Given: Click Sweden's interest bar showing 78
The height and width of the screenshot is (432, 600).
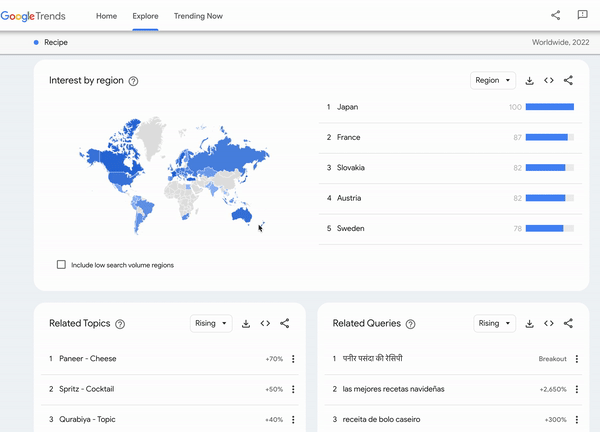Looking at the screenshot, I should (x=549, y=228).
